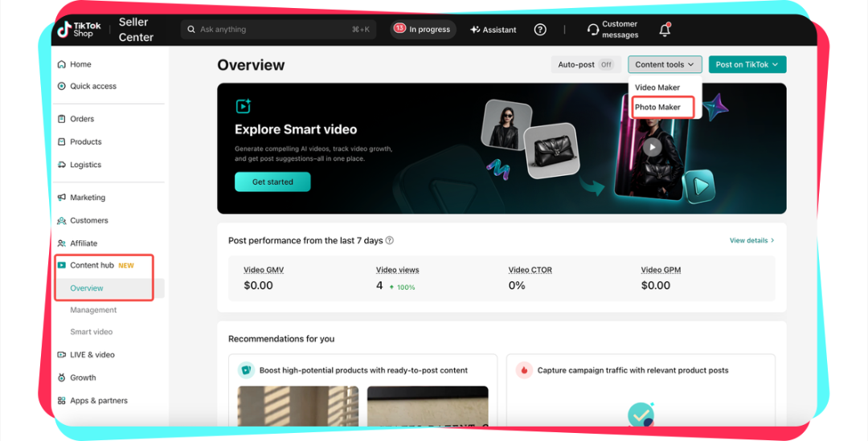Click the Customers people icon

coord(61,220)
